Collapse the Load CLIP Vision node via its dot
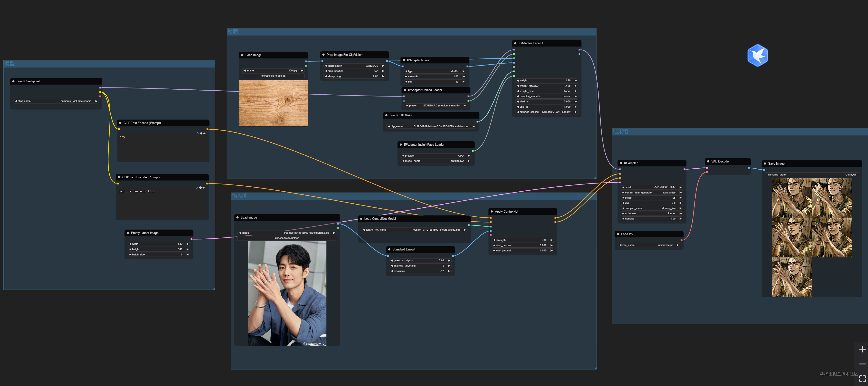868x386 pixels. click(x=386, y=115)
